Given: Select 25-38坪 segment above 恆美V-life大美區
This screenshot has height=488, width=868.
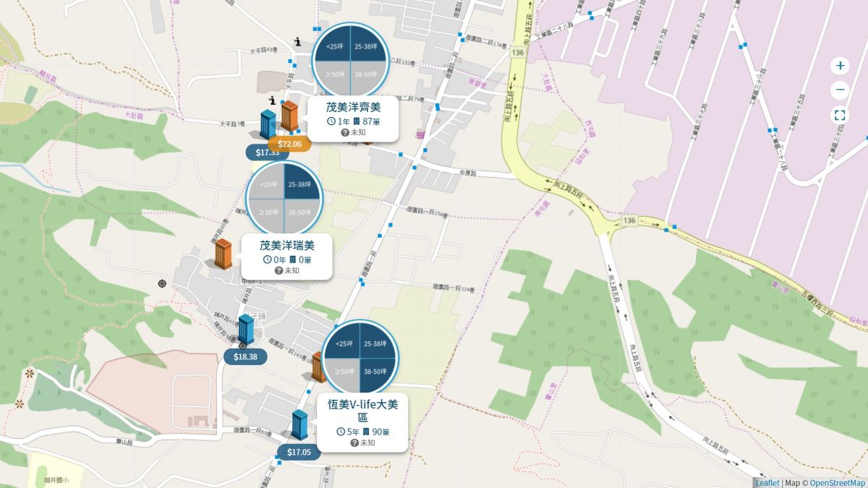Looking at the screenshot, I should (377, 343).
